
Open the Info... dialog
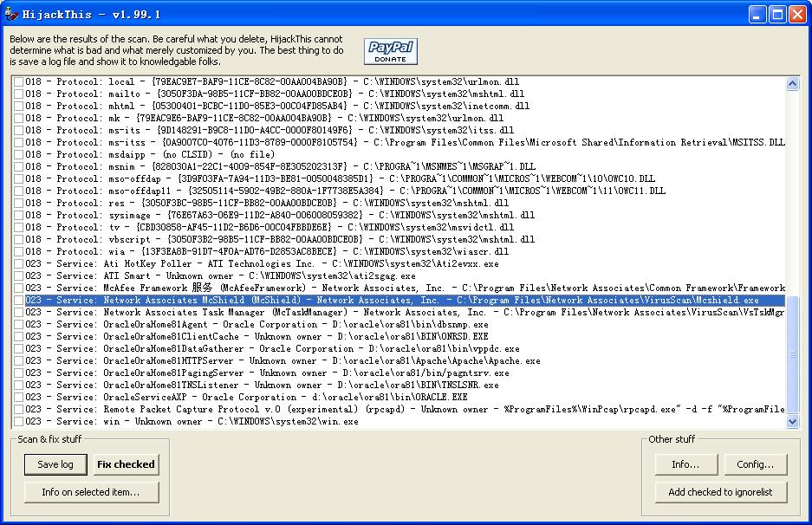686,464
